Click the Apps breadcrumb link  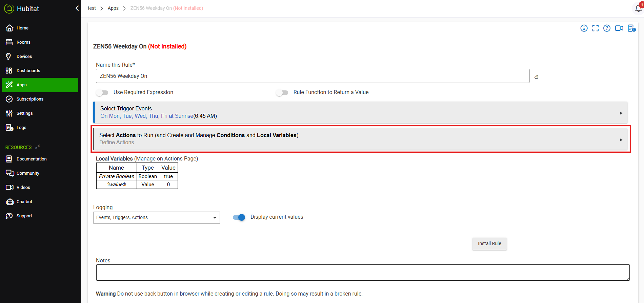[x=113, y=8]
